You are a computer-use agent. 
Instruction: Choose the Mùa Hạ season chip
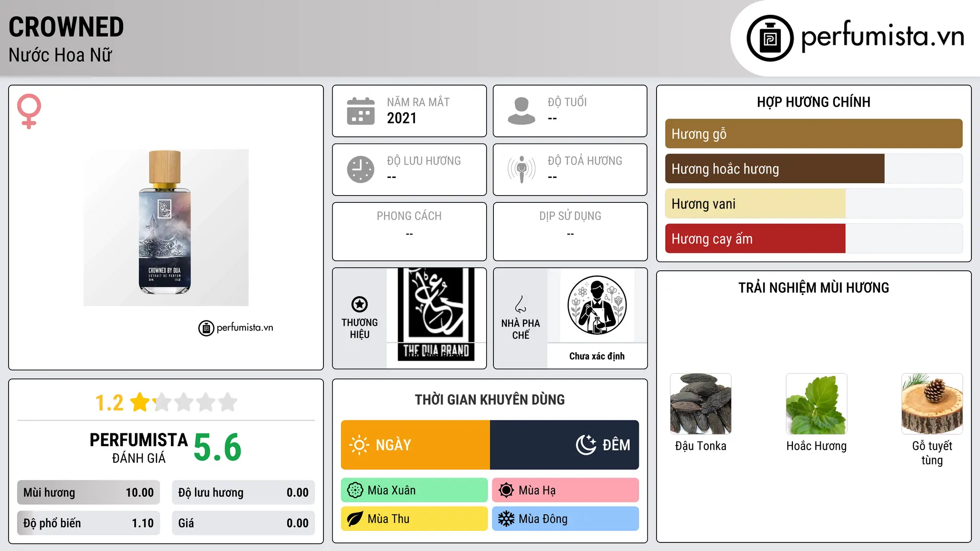pos(566,490)
